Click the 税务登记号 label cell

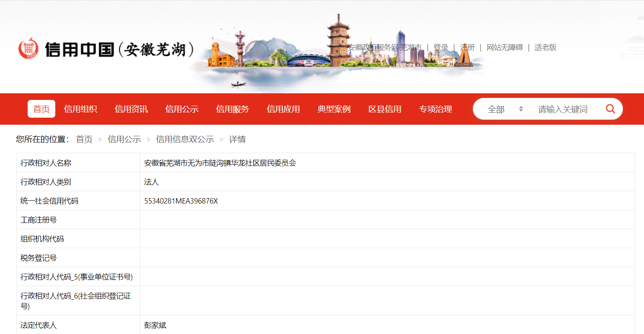pyautogui.click(x=78, y=258)
